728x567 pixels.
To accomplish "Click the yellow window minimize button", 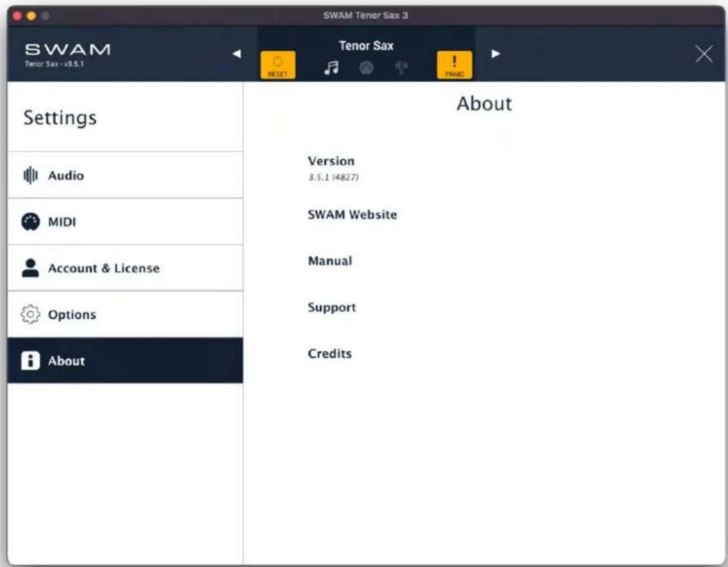I will pyautogui.click(x=31, y=15).
